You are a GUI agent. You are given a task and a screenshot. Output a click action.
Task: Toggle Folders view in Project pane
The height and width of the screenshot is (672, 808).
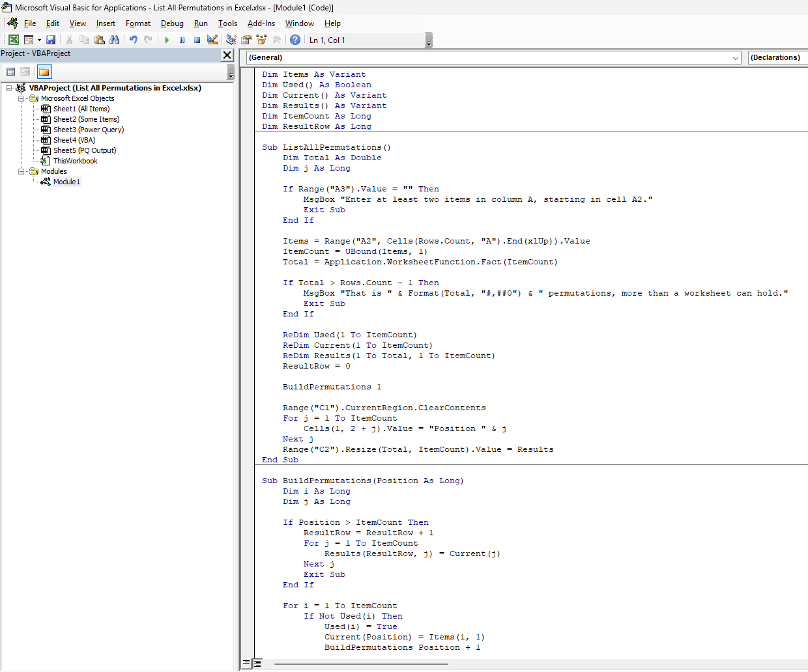pos(44,72)
